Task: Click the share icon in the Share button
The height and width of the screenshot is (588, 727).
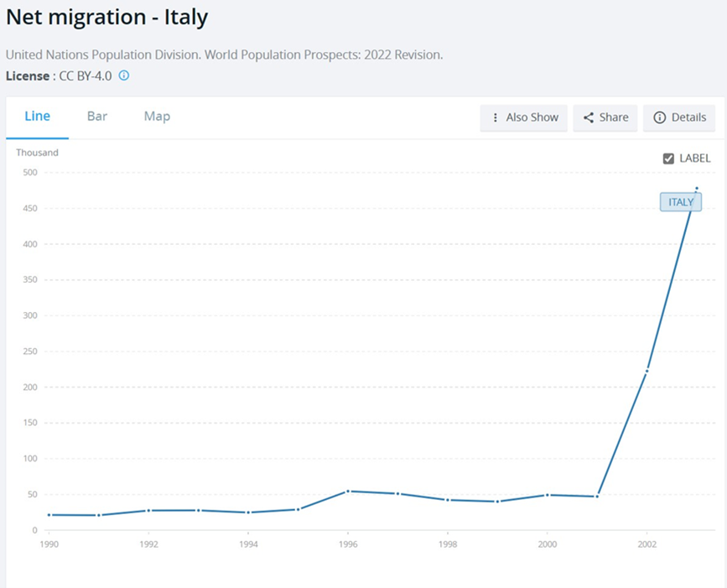Action: click(x=589, y=117)
